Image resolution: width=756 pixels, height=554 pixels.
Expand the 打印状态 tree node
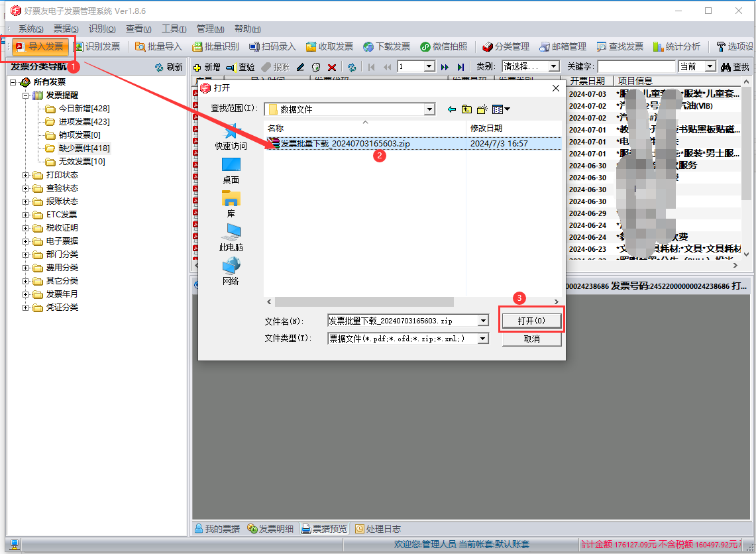coord(26,175)
